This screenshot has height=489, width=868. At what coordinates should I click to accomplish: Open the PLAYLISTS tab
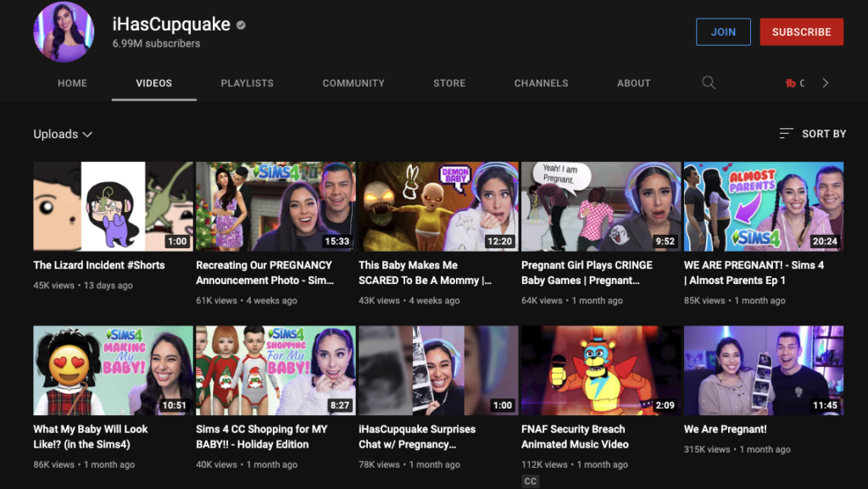[x=247, y=83]
